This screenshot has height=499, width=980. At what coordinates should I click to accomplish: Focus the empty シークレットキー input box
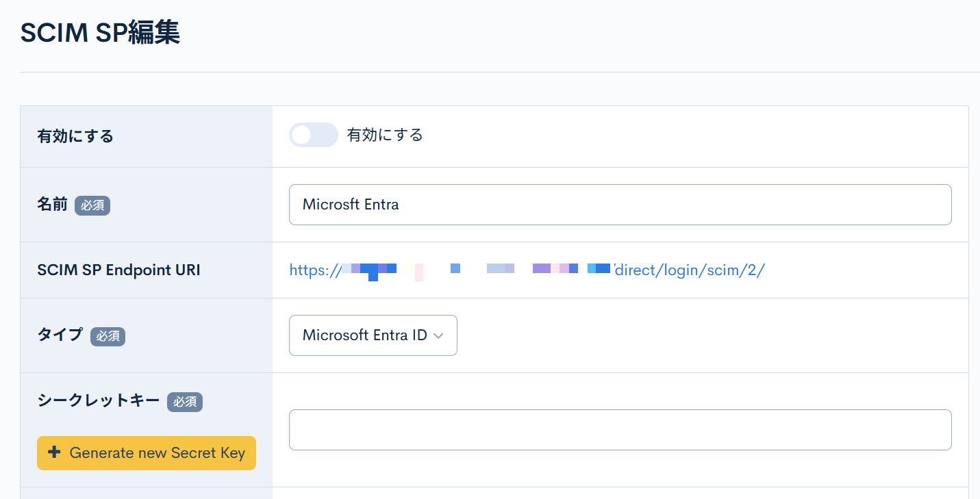[x=620, y=429]
